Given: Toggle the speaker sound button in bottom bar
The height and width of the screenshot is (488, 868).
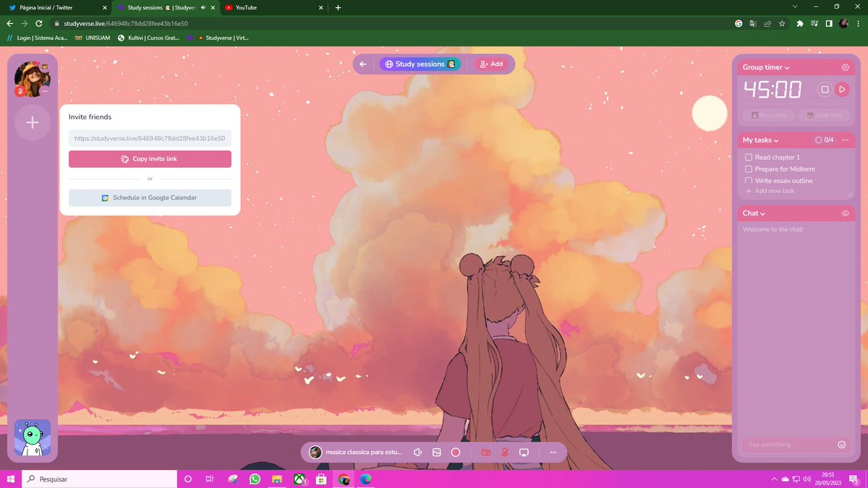Looking at the screenshot, I should coord(417,453).
